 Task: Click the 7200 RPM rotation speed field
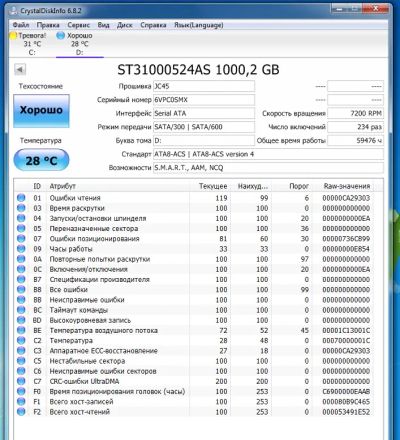355,113
